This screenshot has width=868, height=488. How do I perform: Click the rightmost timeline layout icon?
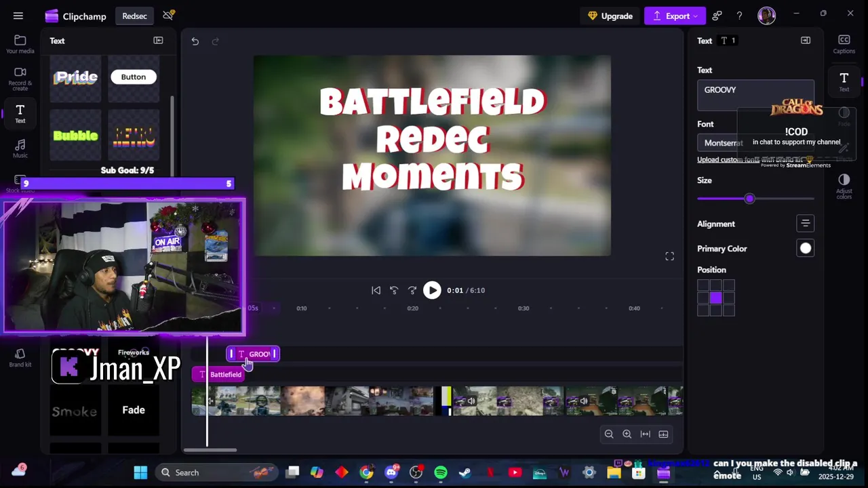[663, 434]
